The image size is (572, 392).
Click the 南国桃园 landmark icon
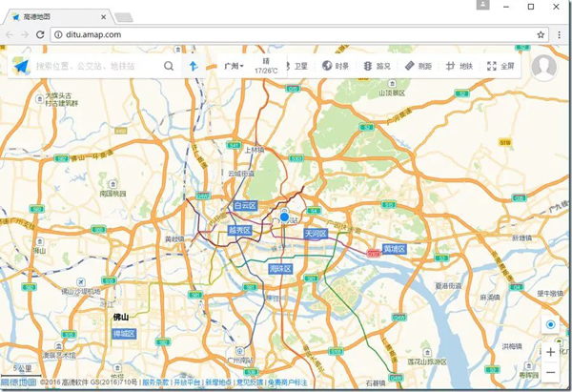pos(113,183)
